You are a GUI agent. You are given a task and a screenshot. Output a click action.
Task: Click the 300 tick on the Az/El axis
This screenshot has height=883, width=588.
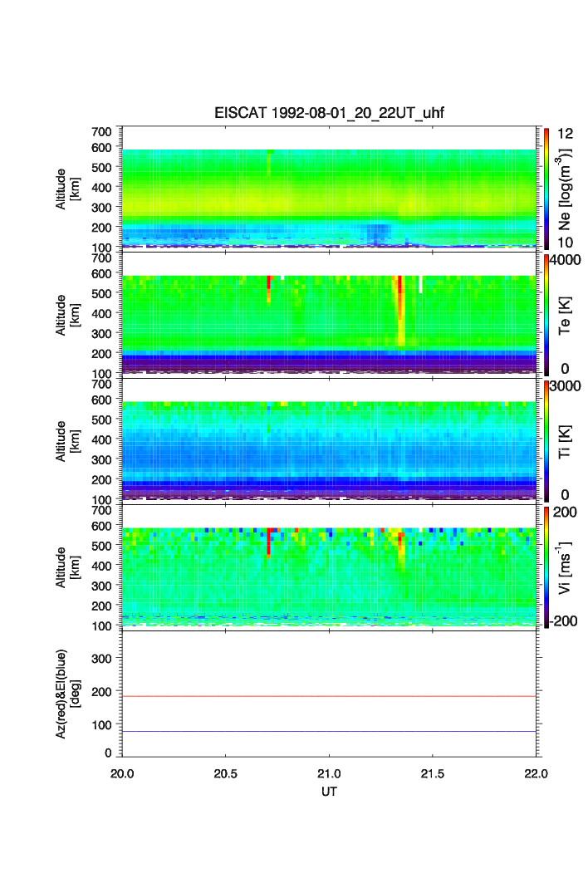pyautogui.click(x=101, y=658)
